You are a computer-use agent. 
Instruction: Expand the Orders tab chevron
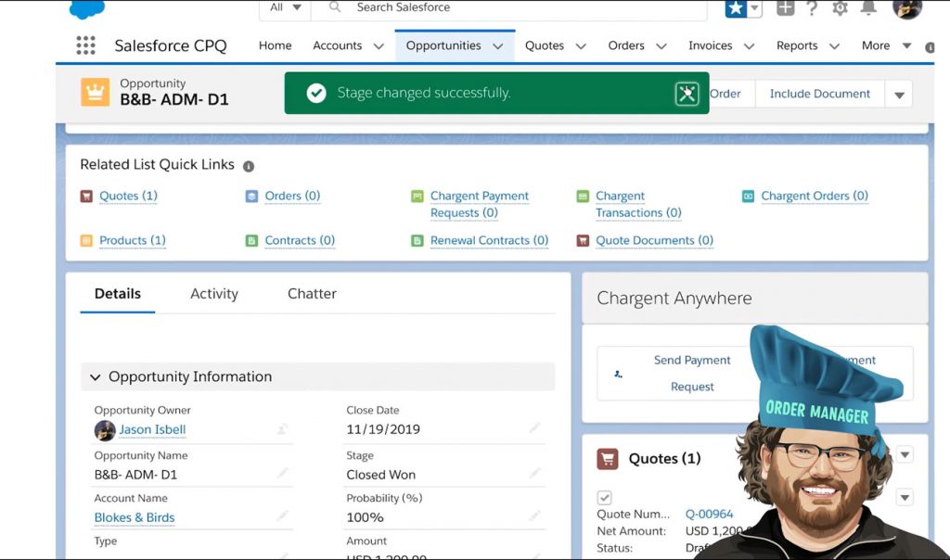(x=661, y=46)
